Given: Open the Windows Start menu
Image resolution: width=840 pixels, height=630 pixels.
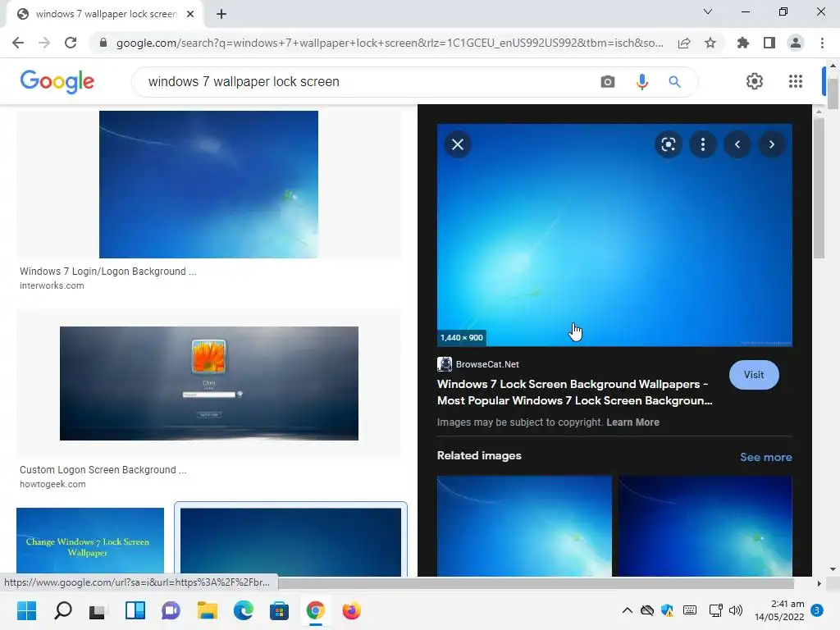Looking at the screenshot, I should (x=26, y=610).
